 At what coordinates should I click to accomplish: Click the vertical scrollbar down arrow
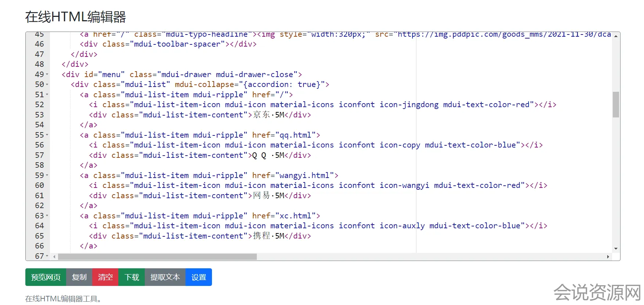tap(616, 249)
